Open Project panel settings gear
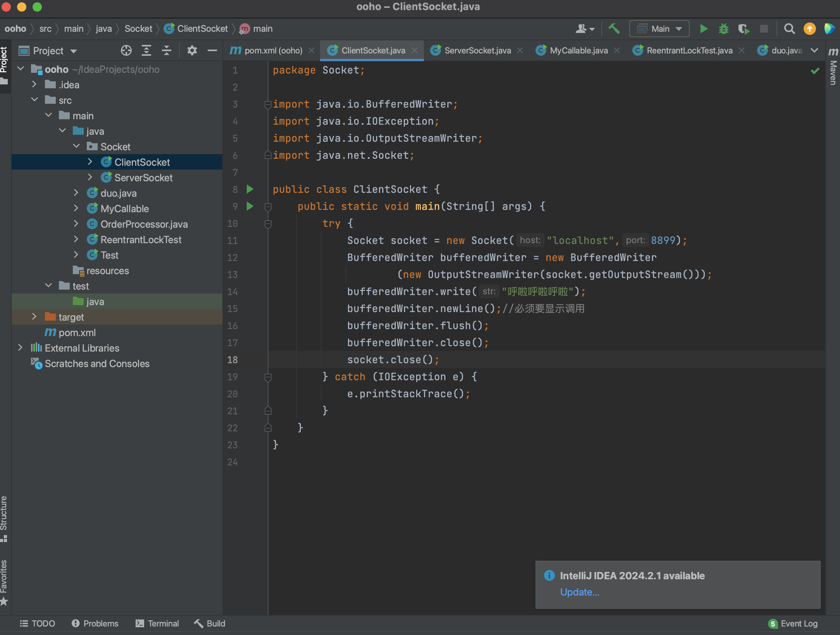This screenshot has width=840, height=635. [192, 51]
